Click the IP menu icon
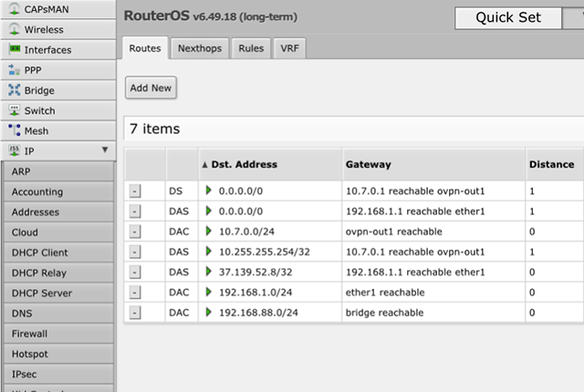 (x=15, y=150)
